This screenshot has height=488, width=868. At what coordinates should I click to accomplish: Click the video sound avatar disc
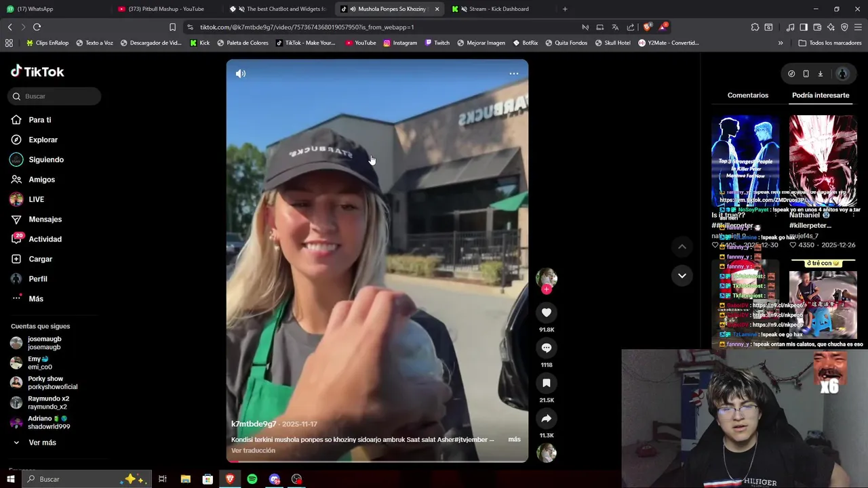click(x=547, y=453)
